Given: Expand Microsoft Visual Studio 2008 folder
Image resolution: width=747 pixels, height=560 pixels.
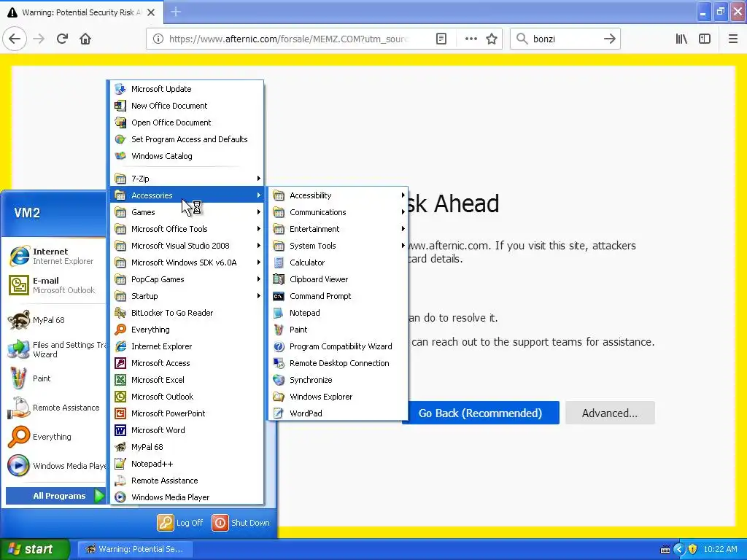Looking at the screenshot, I should (187, 246).
